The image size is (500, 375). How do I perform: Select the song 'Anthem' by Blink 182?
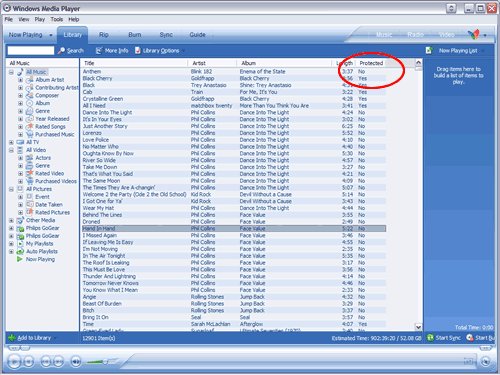(234, 71)
